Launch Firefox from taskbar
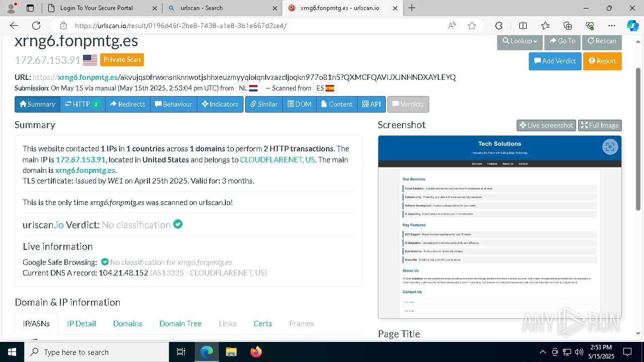 pos(256,352)
